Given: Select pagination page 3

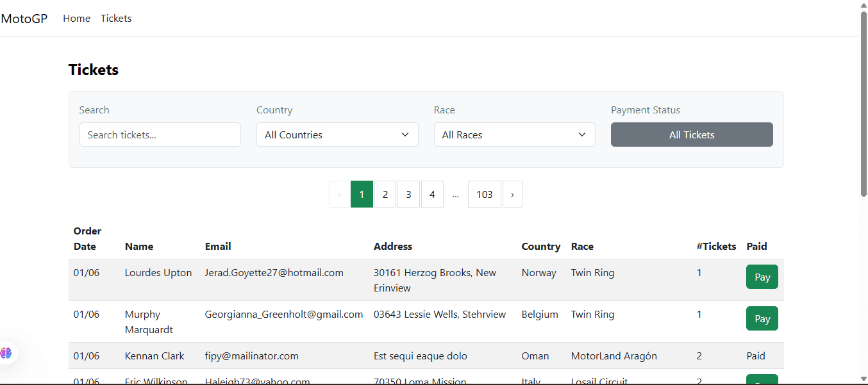Looking at the screenshot, I should click(x=408, y=194).
